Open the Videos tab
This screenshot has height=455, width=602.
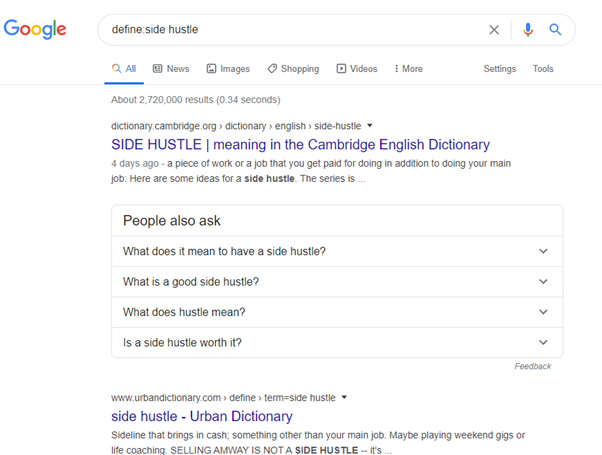pos(357,69)
